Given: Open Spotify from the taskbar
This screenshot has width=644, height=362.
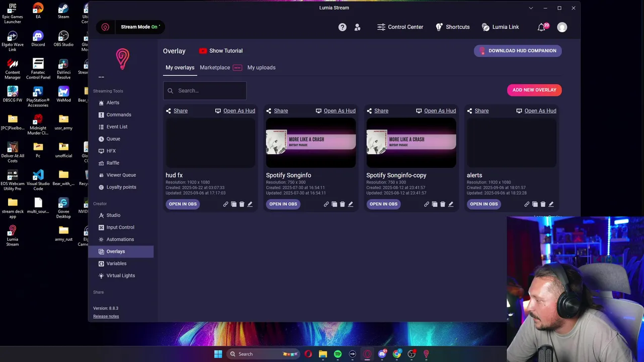Looking at the screenshot, I should coord(338,354).
